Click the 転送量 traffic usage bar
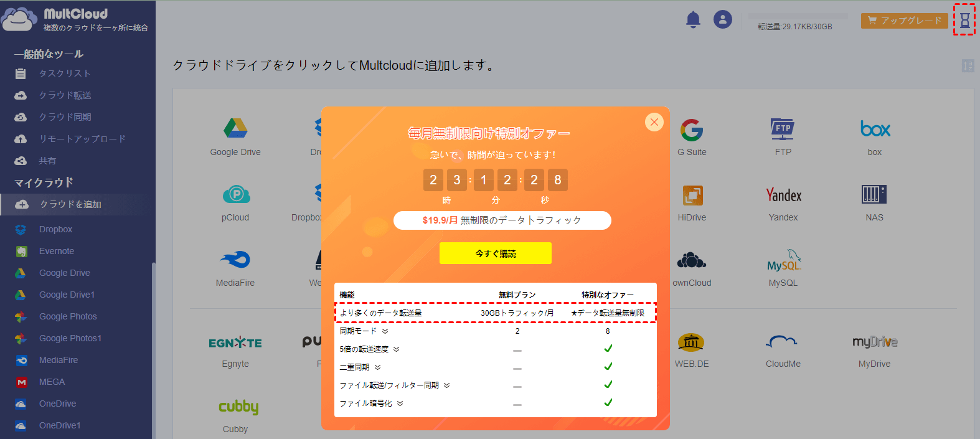Image resolution: width=980 pixels, height=439 pixels. pyautogui.click(x=798, y=16)
